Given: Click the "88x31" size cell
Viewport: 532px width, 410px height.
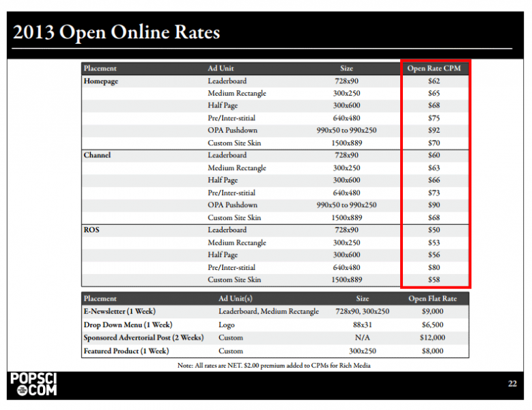Looking at the screenshot, I should point(363,325).
